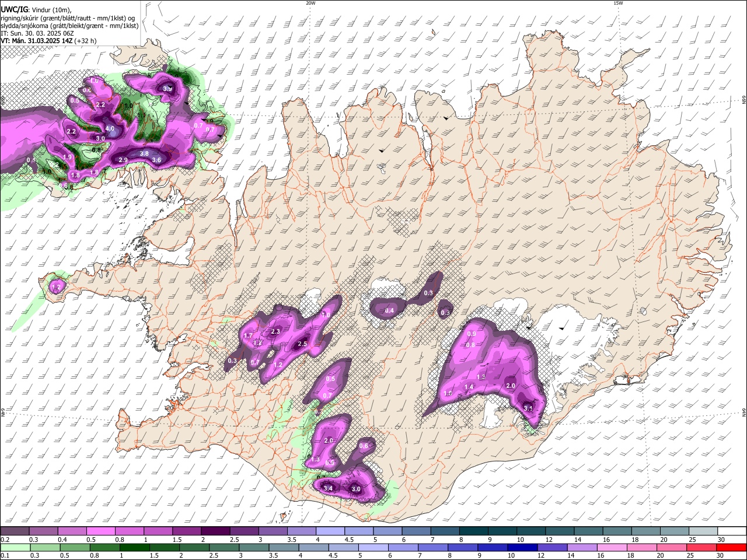
Task: Pick rain legend swatch between 7 and 8
Action: pos(433,547)
